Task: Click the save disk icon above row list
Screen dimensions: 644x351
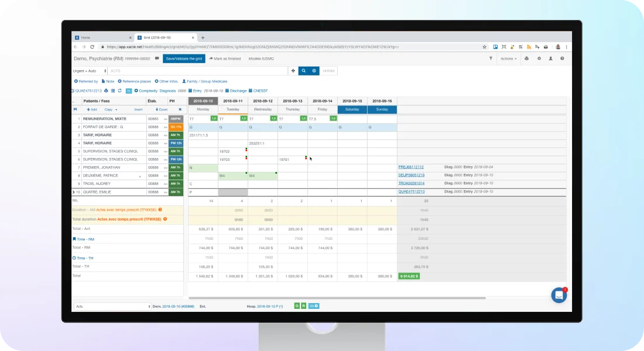Action: pyautogui.click(x=75, y=109)
